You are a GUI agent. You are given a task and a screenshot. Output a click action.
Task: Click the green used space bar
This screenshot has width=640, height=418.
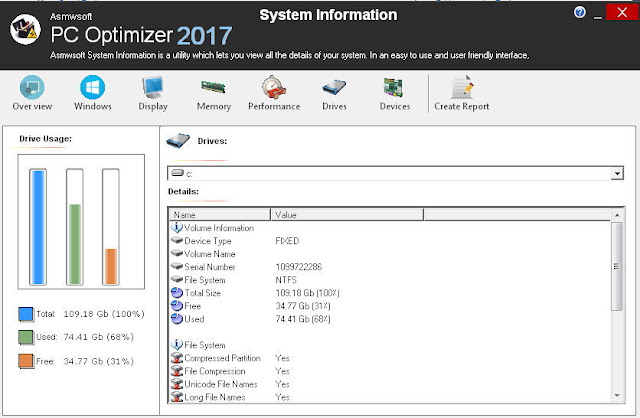coord(75,244)
